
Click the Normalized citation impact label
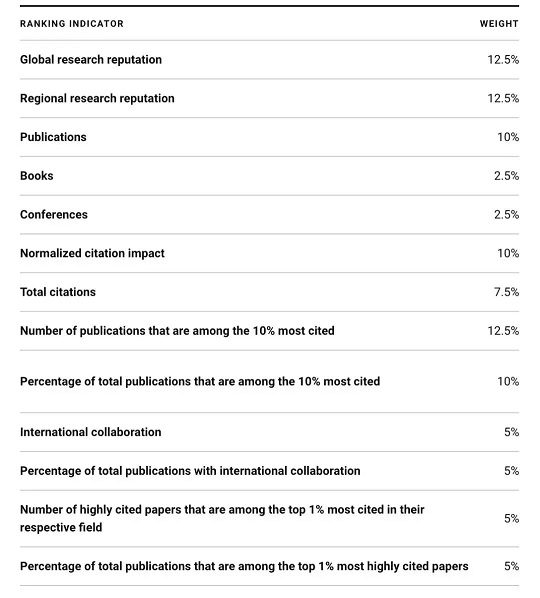(x=92, y=253)
